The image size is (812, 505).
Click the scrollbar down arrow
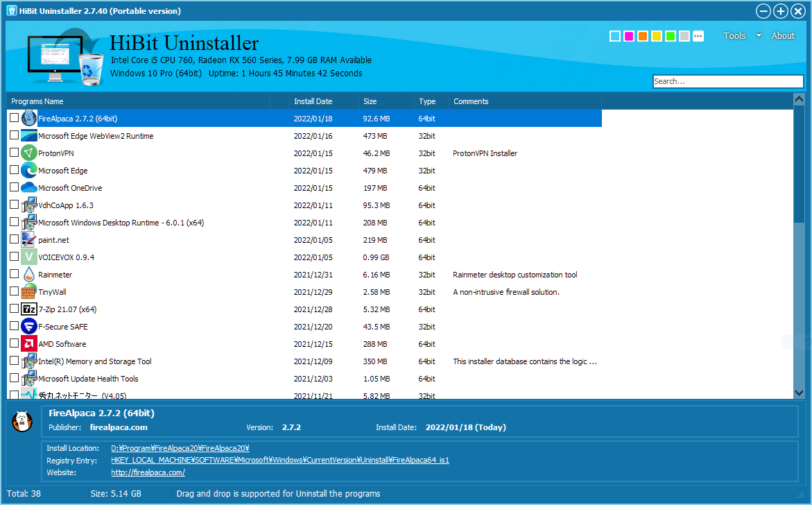click(x=799, y=393)
